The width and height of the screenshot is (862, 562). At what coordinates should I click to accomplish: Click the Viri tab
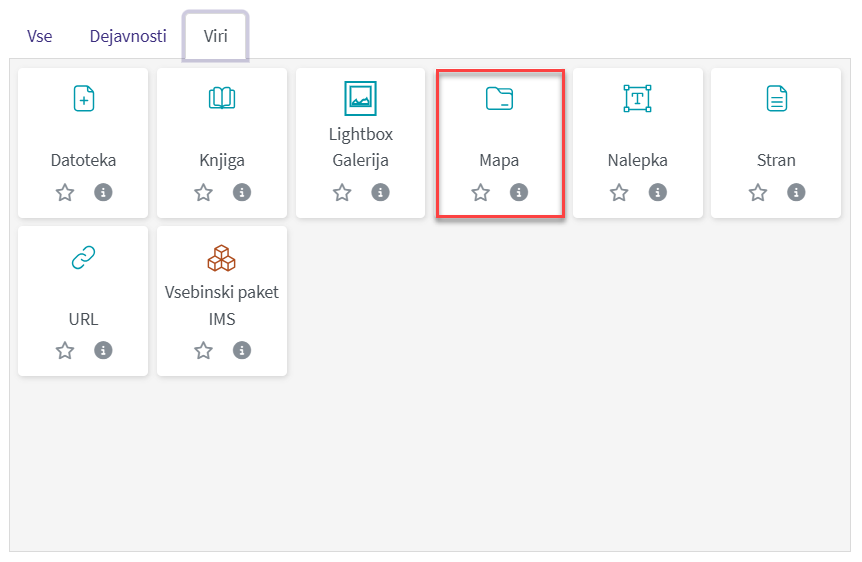(216, 37)
